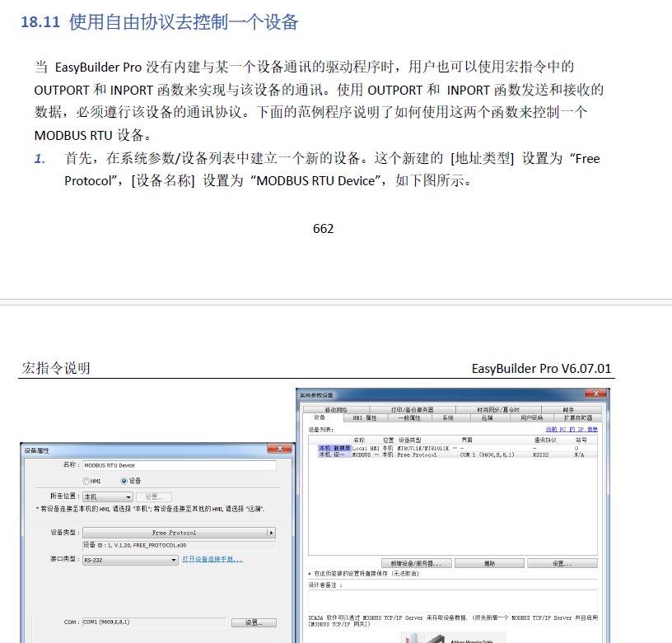Click arrow at right of Free Protocol

coord(271,533)
